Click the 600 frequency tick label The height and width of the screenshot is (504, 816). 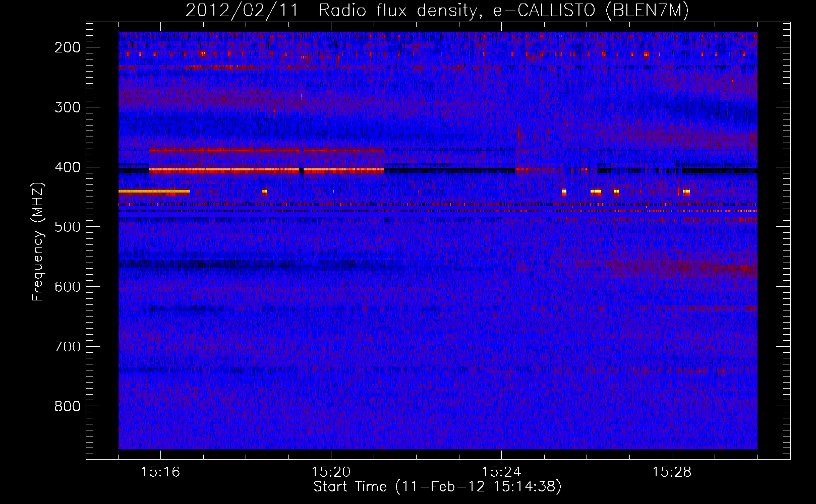(x=68, y=287)
